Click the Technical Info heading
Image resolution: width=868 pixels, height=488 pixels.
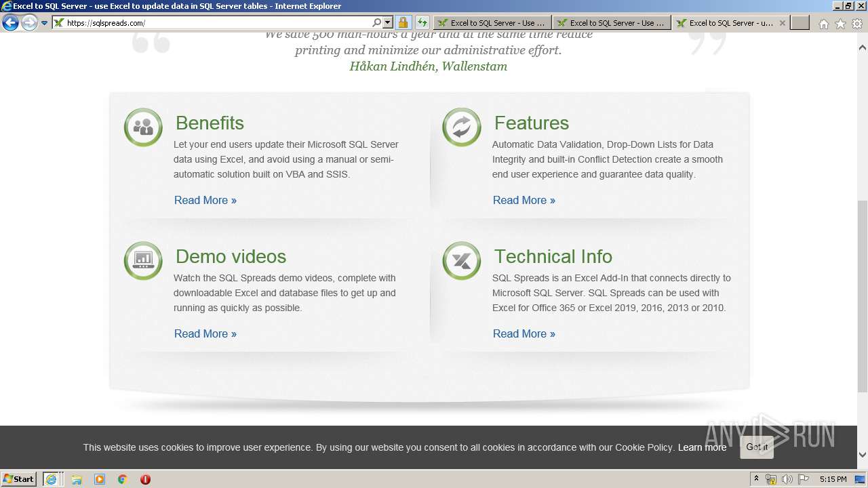[x=553, y=256]
